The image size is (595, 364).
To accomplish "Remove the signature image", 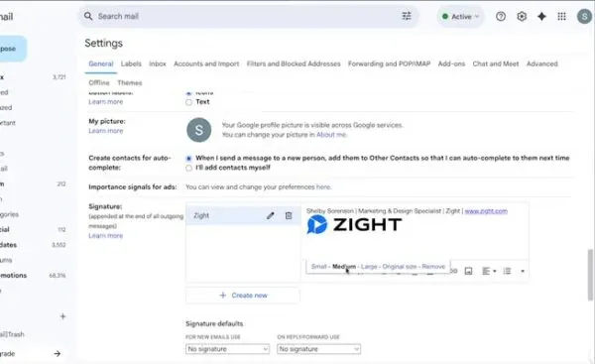I will coord(433,267).
